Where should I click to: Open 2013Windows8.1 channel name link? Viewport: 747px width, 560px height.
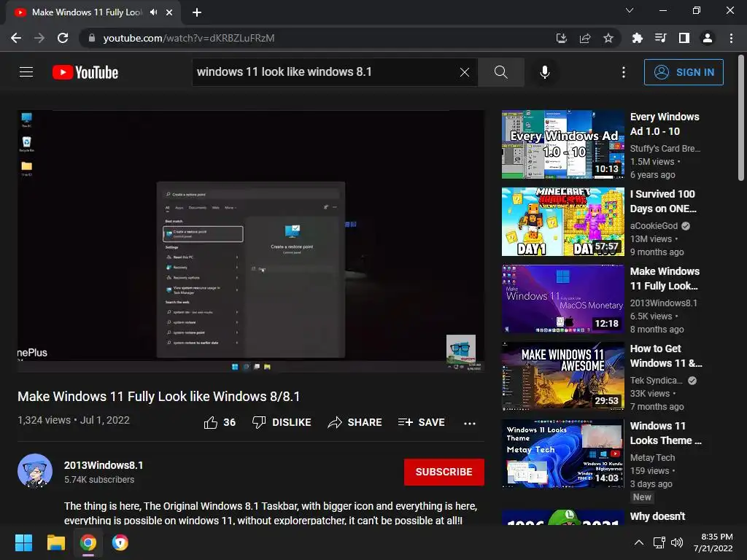[104, 465]
